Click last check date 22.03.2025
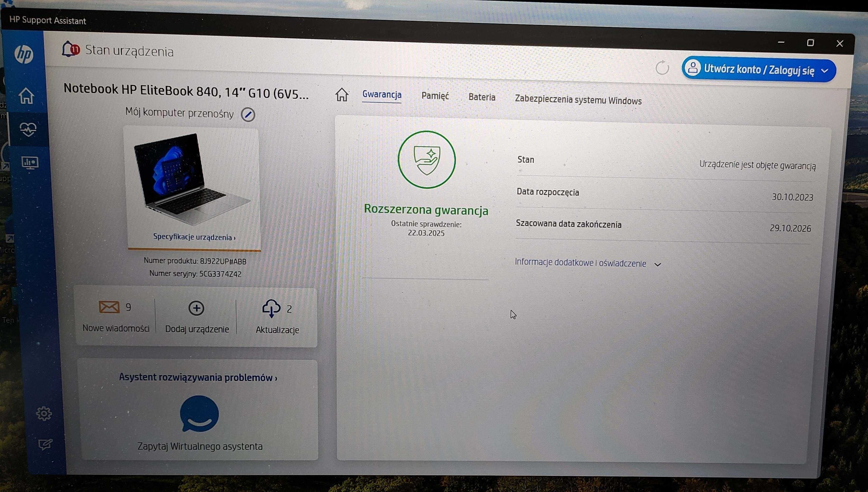Viewport: 868px width, 492px height. [x=426, y=233]
